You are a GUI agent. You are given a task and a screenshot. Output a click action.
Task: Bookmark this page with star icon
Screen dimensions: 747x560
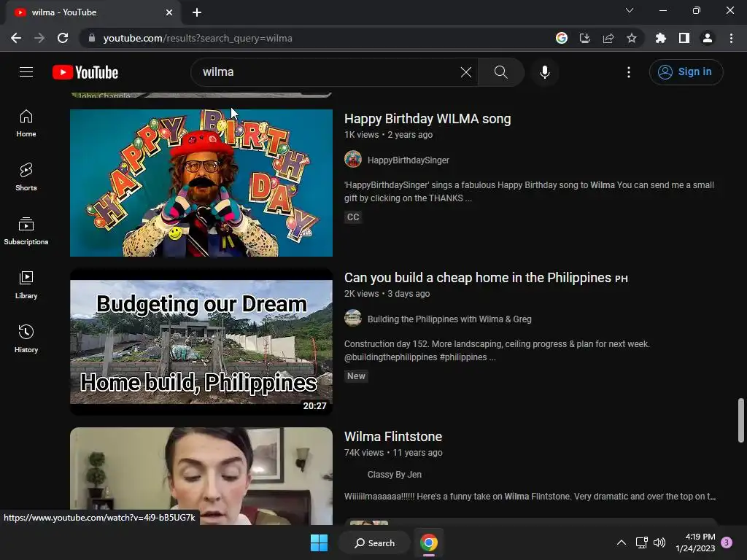[632, 38]
